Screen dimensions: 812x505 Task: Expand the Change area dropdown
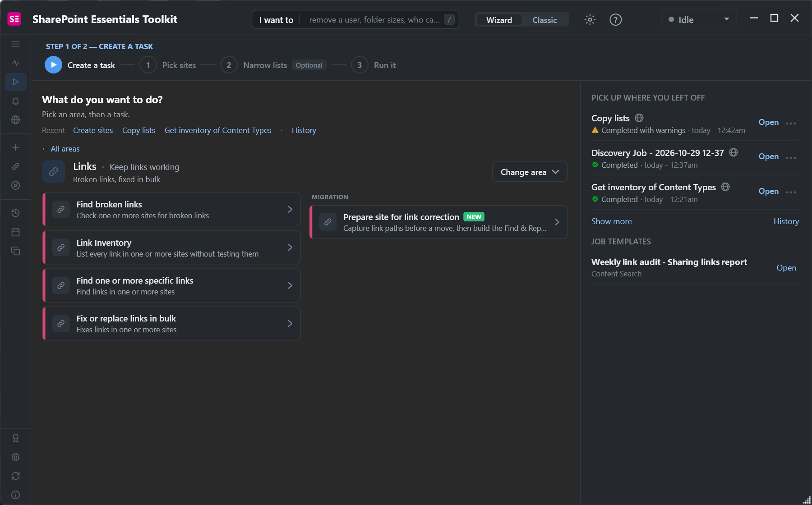(530, 172)
